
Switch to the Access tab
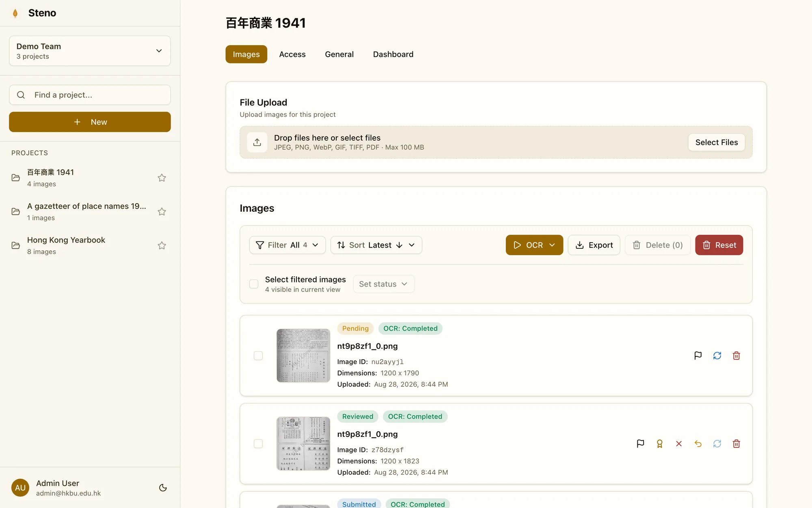[292, 54]
